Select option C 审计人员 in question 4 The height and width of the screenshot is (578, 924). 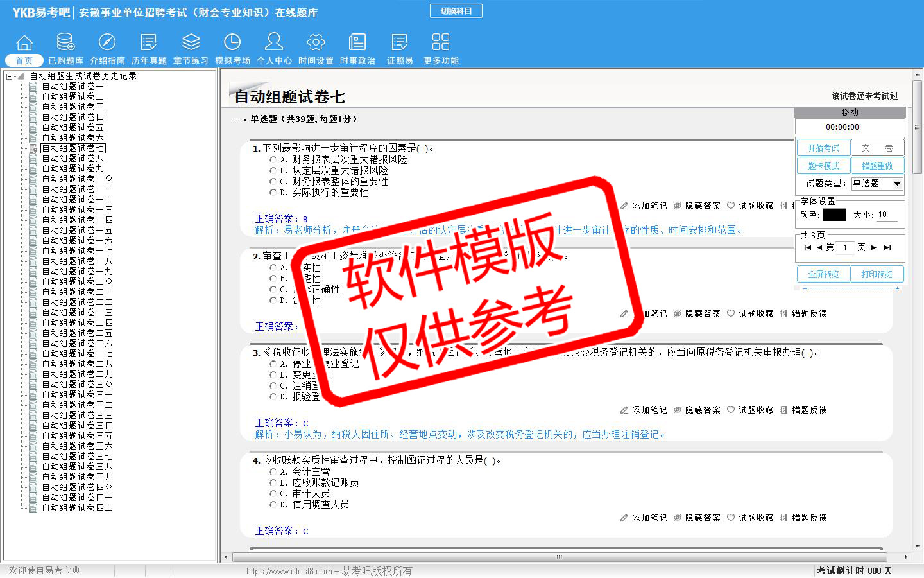(x=273, y=494)
